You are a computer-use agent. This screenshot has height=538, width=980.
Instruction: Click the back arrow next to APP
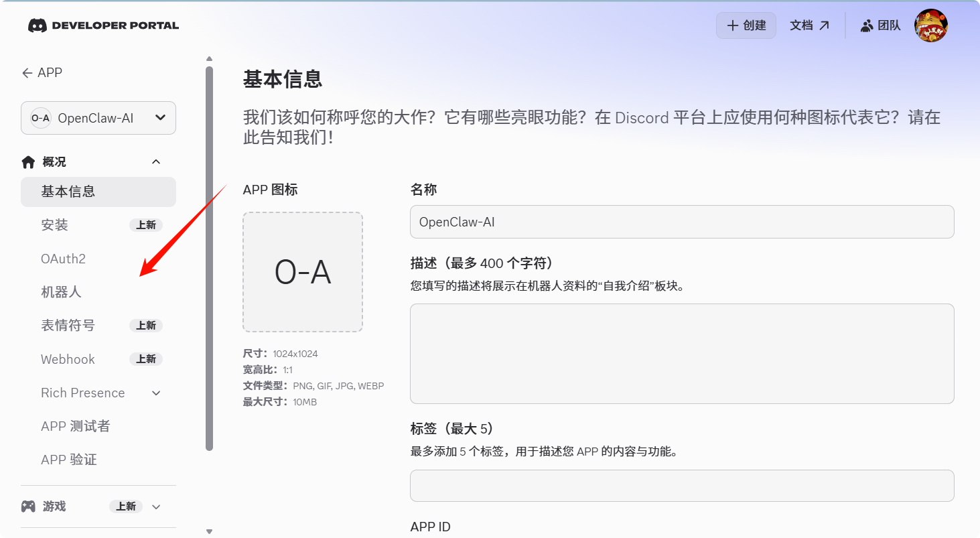click(27, 73)
